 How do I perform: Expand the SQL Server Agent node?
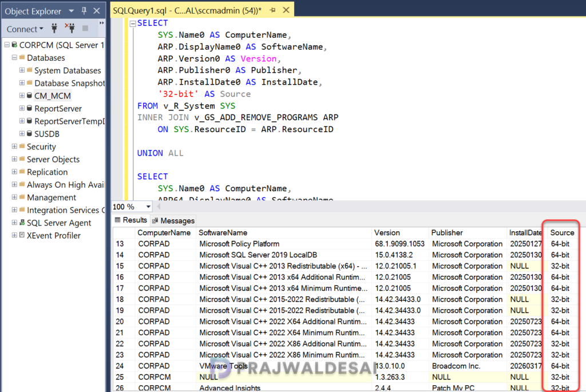pyautogui.click(x=14, y=223)
